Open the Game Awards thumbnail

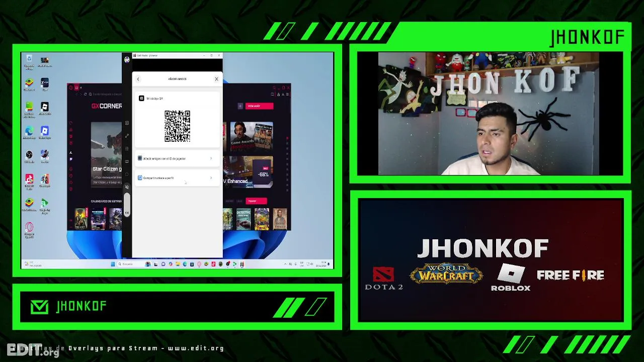click(252, 136)
